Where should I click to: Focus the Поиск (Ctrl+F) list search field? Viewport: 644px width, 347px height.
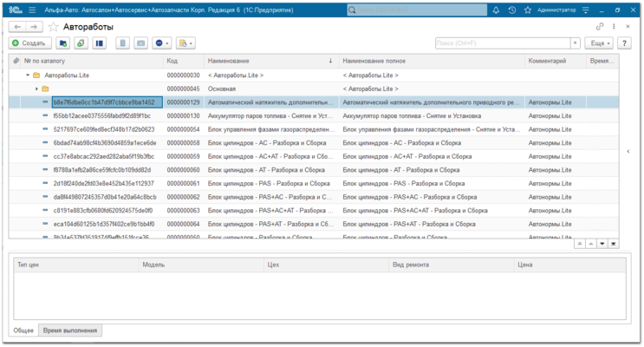click(503, 43)
